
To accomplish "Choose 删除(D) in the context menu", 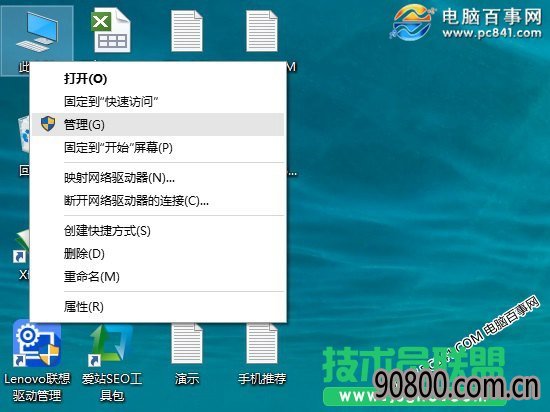I will point(158,254).
